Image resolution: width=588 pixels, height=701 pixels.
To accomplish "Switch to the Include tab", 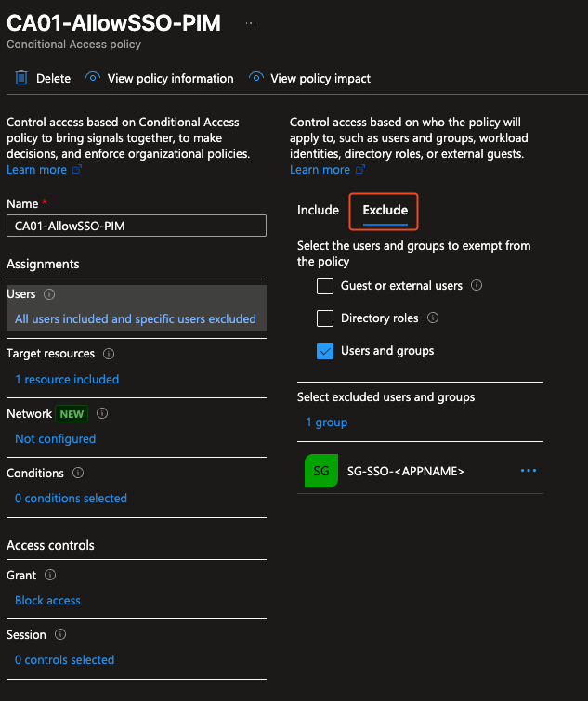I will coord(318,210).
